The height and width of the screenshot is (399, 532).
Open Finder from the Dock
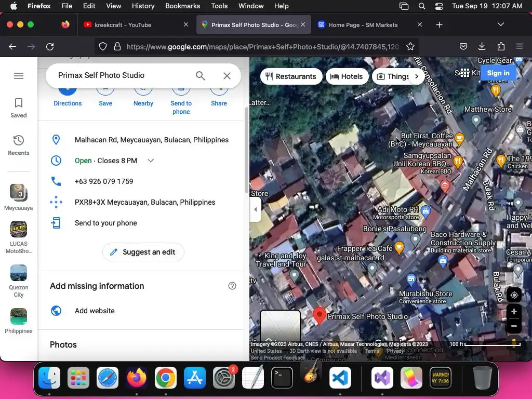point(49,378)
